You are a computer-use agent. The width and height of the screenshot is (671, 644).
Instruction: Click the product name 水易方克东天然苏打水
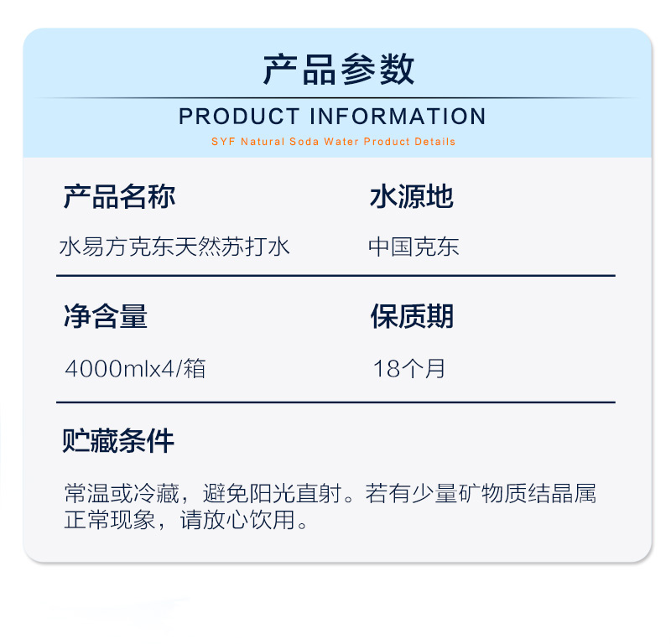pos(174,247)
